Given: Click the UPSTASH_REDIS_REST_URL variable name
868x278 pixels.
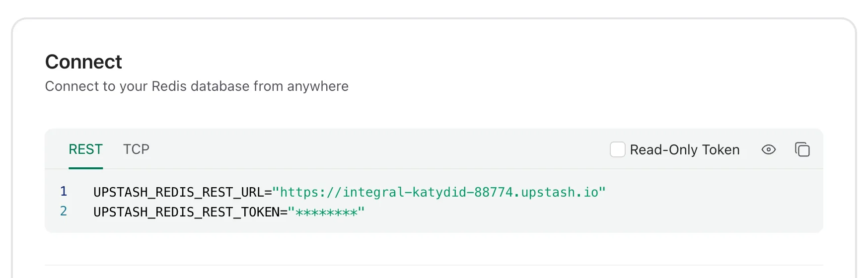Looking at the screenshot, I should tap(179, 192).
